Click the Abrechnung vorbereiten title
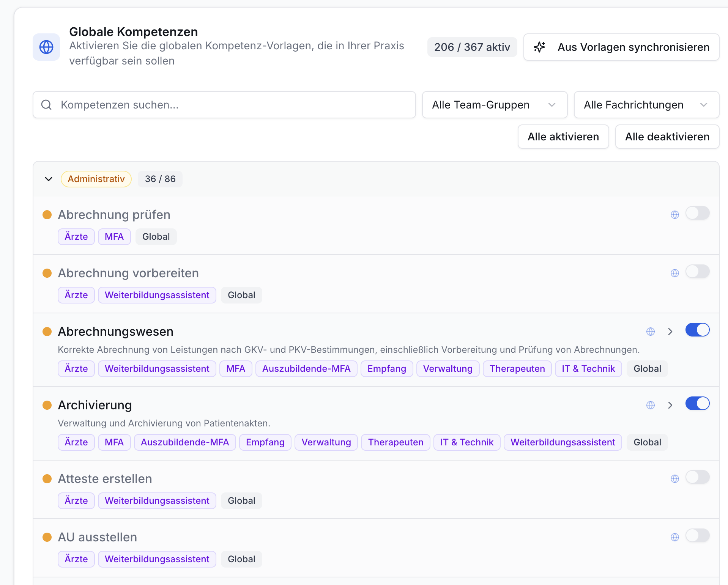Viewport: 728px width, 585px height. (128, 273)
